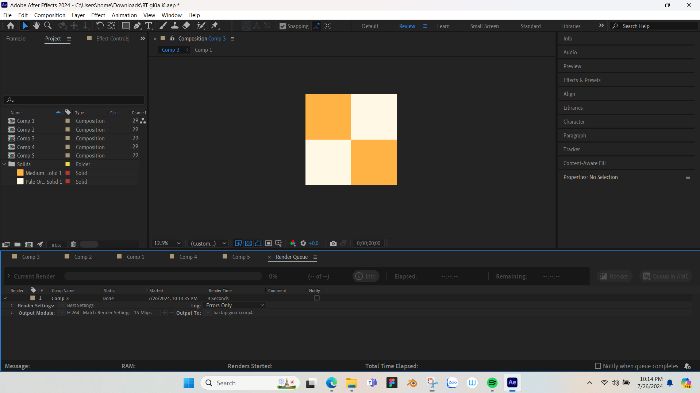Expand the Render Settings disclosure arrow
Screen dimensions: 700x393
(12, 306)
